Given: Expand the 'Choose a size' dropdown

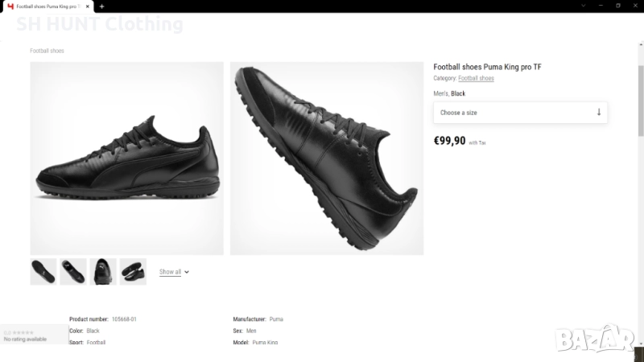Looking at the screenshot, I should coord(520,113).
